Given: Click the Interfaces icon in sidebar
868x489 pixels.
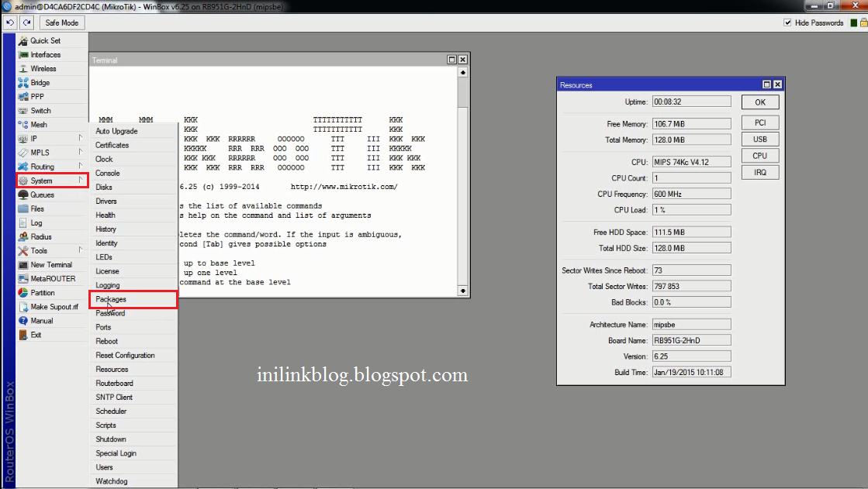Looking at the screenshot, I should tap(22, 55).
